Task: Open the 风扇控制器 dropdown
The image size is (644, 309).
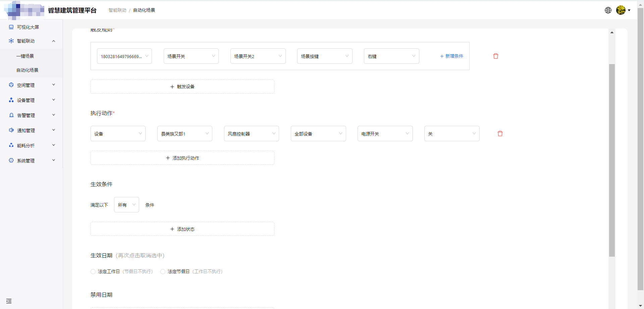Action: point(251,134)
